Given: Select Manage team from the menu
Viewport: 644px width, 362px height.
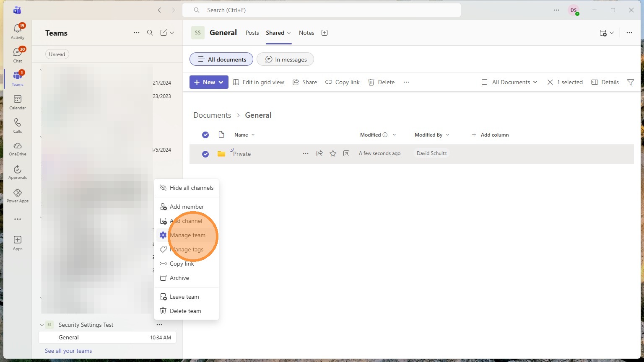Looking at the screenshot, I should (x=187, y=235).
